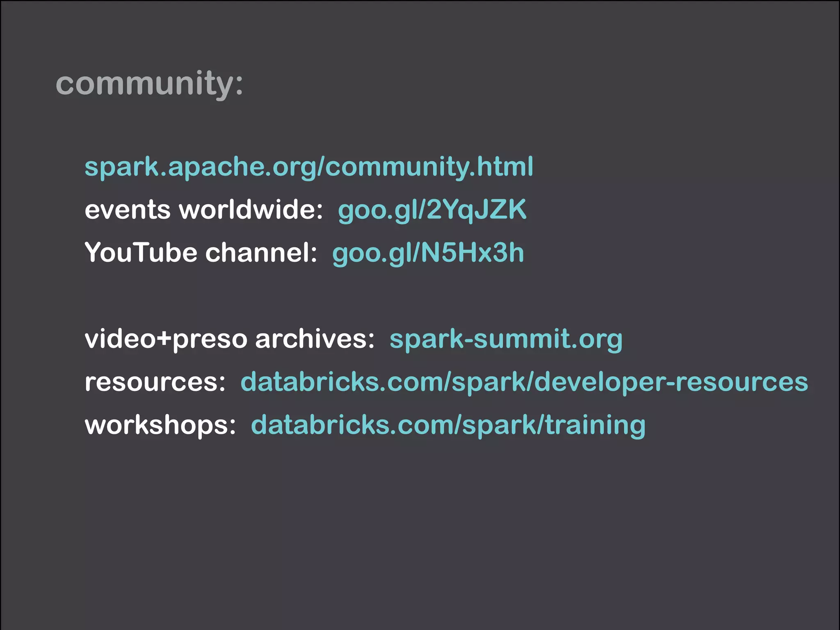Follow the goo.gl/2YqJZK events link
Screen dimensions: 840x630
[x=432, y=210]
